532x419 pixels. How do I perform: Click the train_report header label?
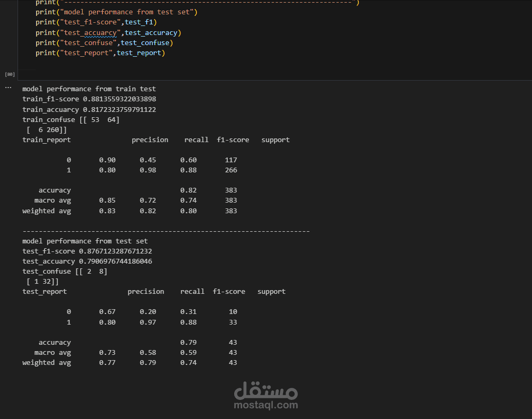(x=47, y=140)
